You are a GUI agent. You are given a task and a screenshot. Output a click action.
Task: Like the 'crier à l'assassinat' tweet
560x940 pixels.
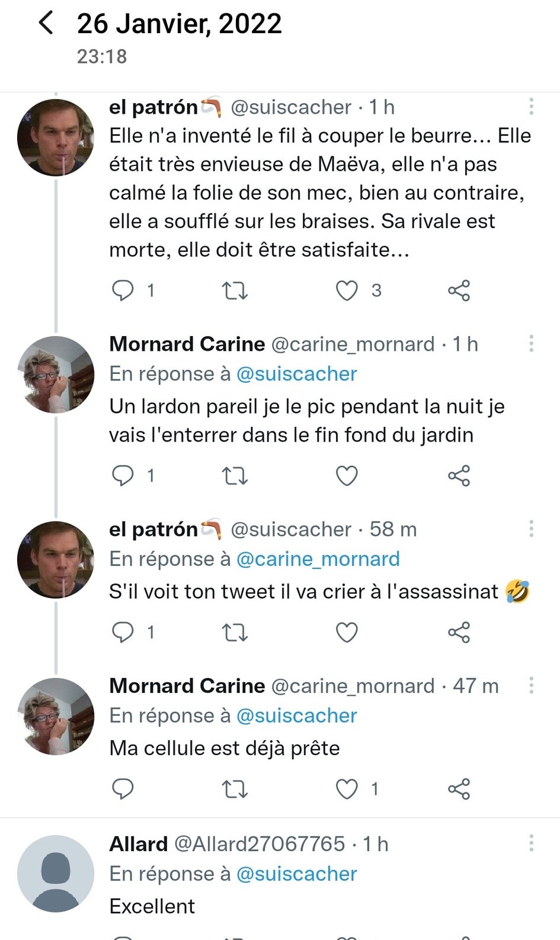pyautogui.click(x=347, y=632)
